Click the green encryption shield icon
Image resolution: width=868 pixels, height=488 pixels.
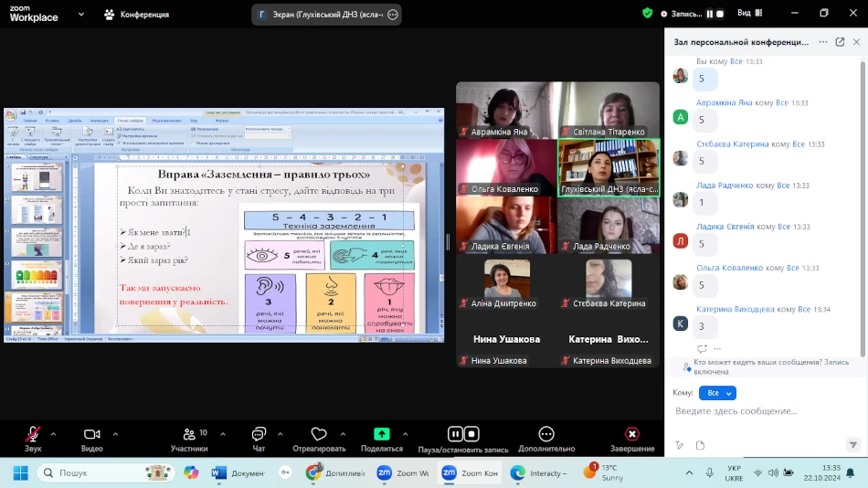pyautogui.click(x=647, y=14)
